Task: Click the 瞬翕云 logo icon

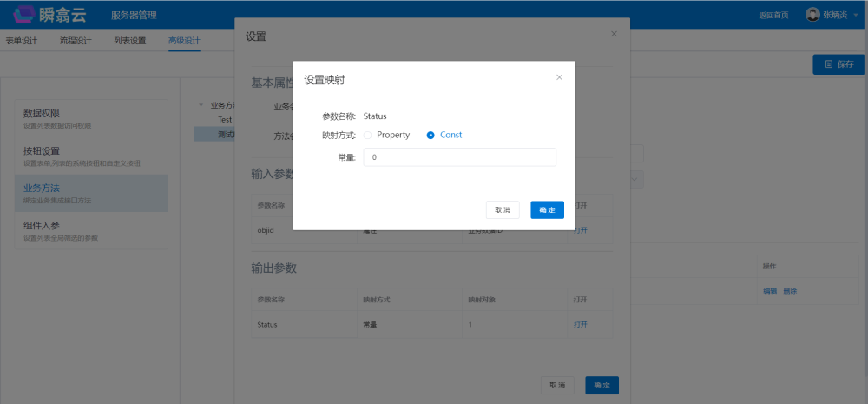Action: point(26,14)
